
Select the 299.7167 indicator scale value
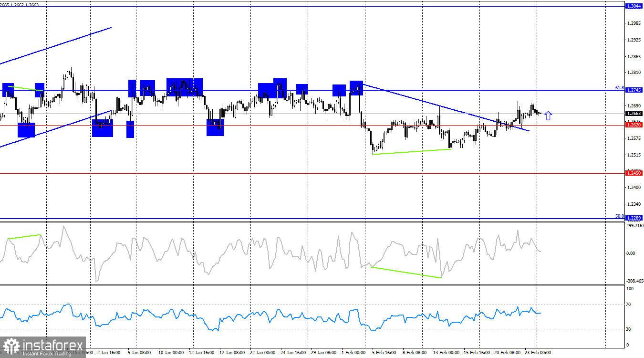[x=634, y=226]
